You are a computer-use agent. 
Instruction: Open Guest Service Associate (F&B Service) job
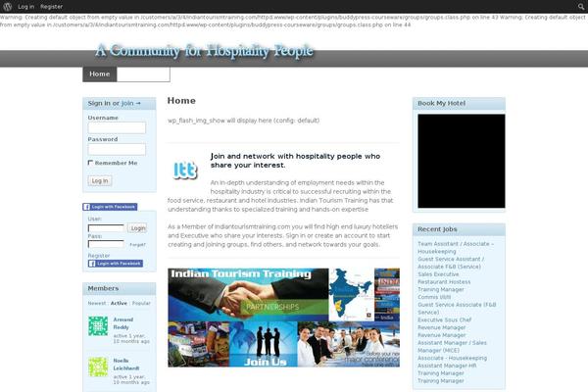[x=457, y=309]
